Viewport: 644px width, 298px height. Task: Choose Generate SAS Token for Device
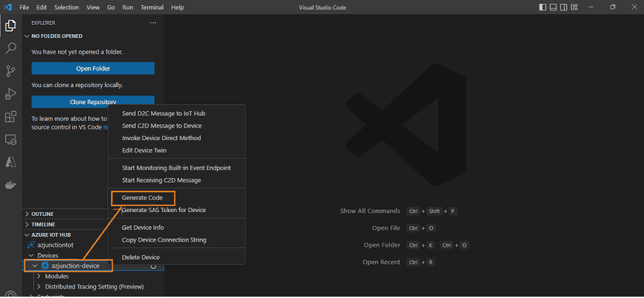(176, 210)
